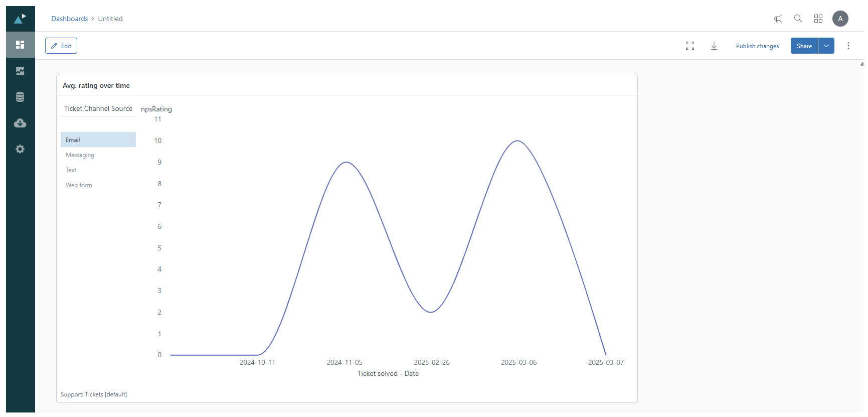Click the announcements megaphone icon
This screenshot has width=868, height=417.
[778, 19]
